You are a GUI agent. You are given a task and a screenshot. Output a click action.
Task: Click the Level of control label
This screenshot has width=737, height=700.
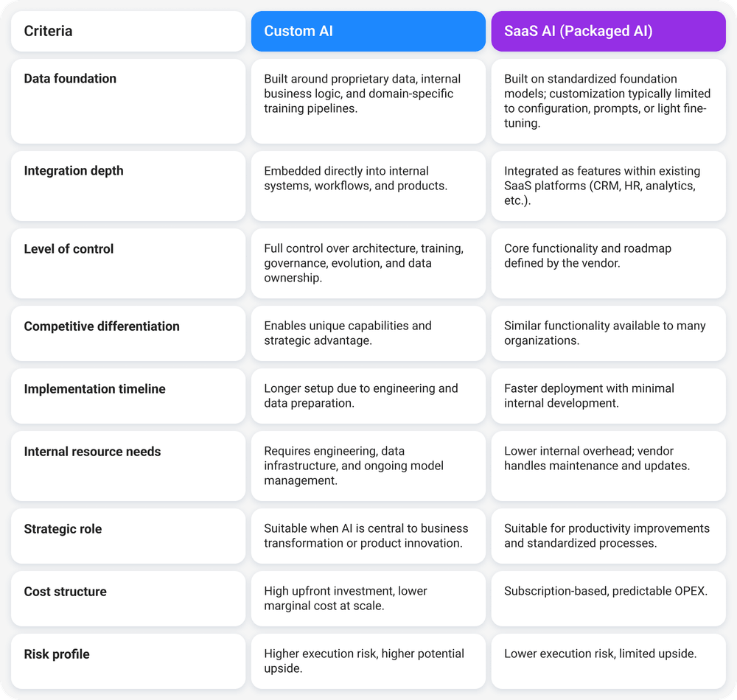pyautogui.click(x=69, y=249)
